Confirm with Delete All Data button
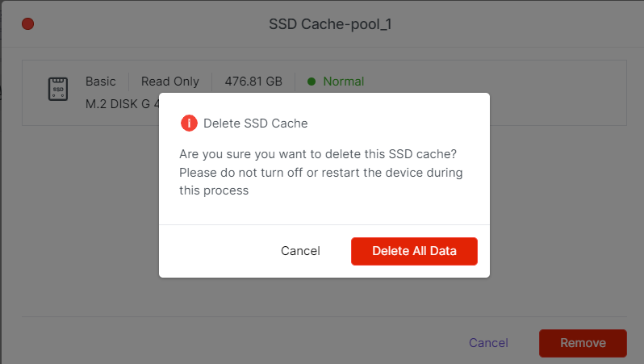 tap(414, 251)
